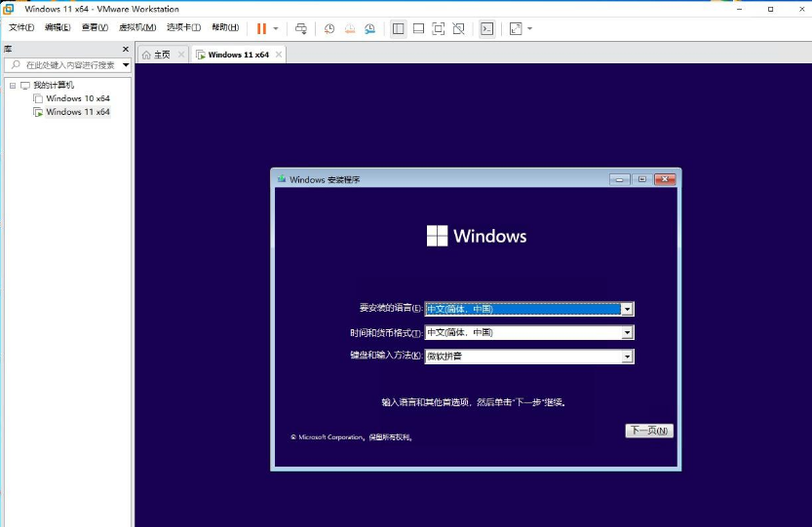Click the stretch guest display icon
This screenshot has width=812, height=527.
[x=516, y=28]
